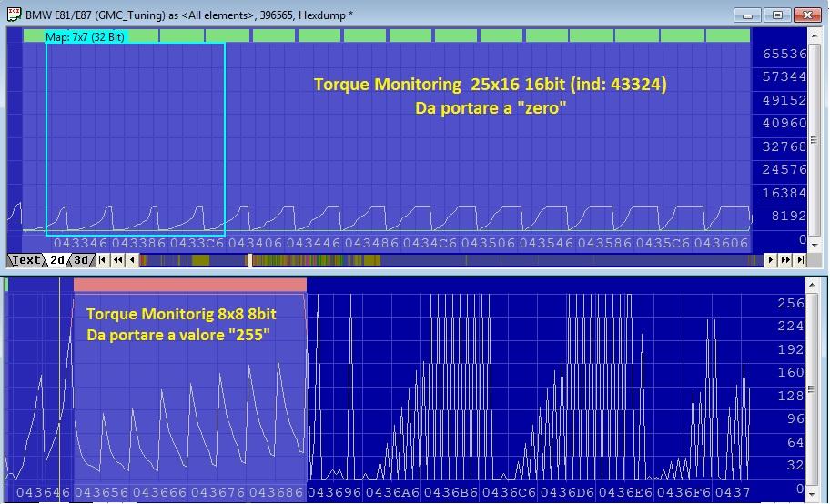The width and height of the screenshot is (830, 504).
Task: Minimize the BMW E81/E87 hexdump window
Action: tap(747, 15)
